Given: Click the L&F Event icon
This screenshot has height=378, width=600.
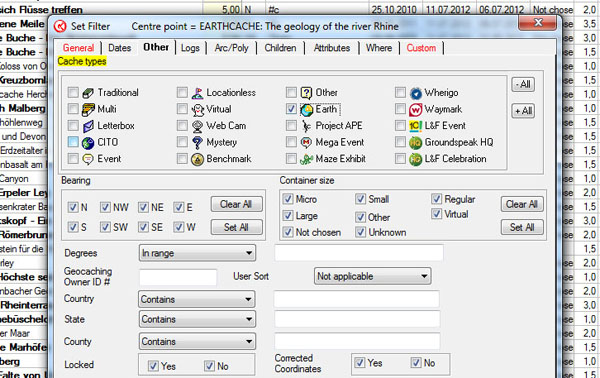Looking at the screenshot, I should 416,126.
